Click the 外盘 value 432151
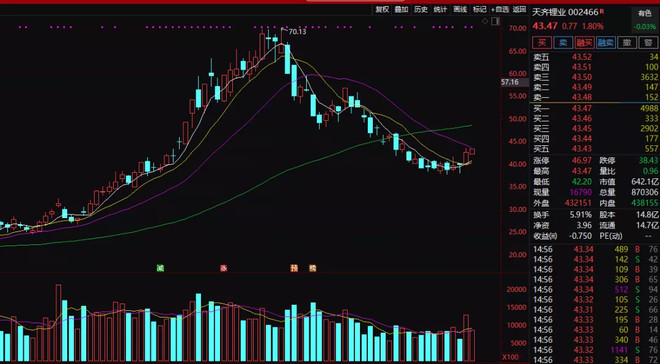The width and height of the screenshot is (660, 364). [x=579, y=204]
